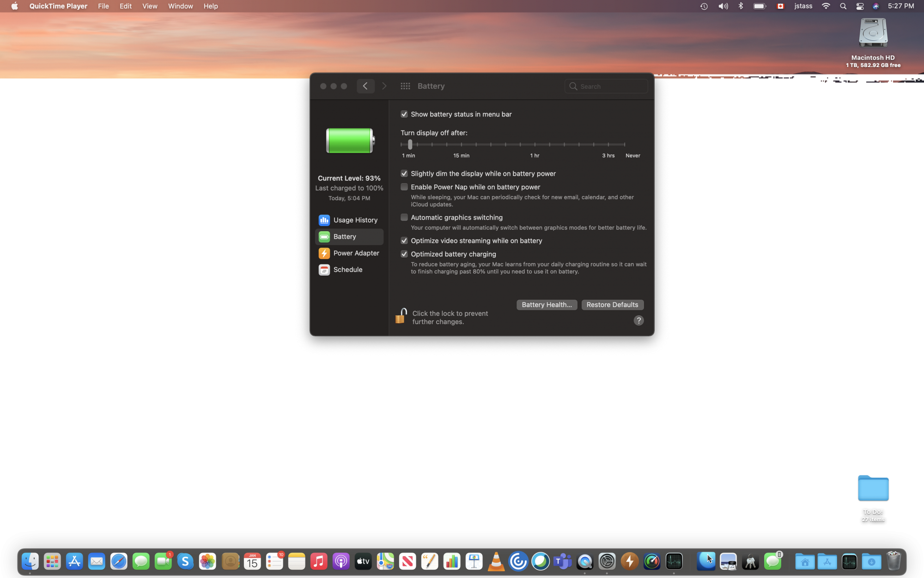Launch VLC from the Dock

[x=496, y=561]
